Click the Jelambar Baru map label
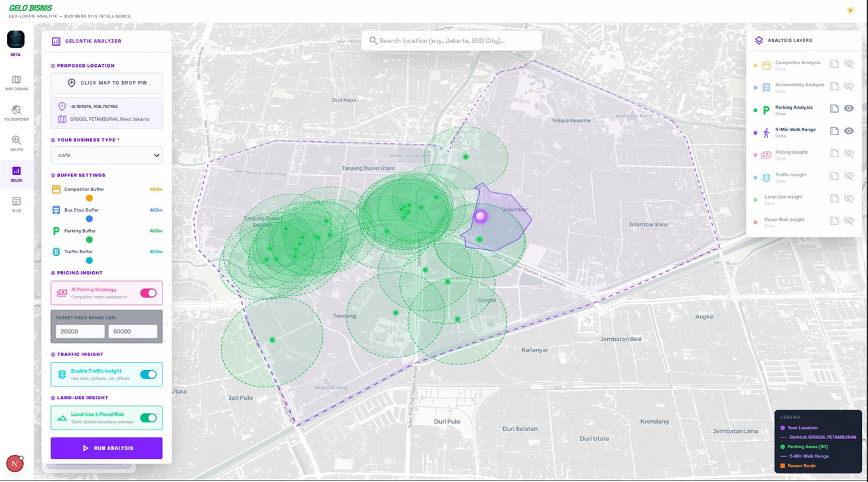This screenshot has width=868, height=482. [648, 224]
